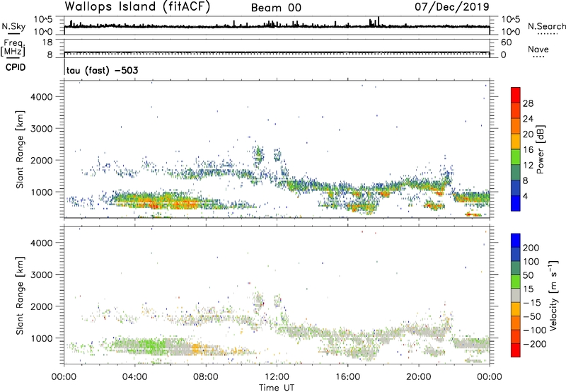Click the '60' Nave axis label
Viewport: 566px width, 392px height.
tap(506, 42)
